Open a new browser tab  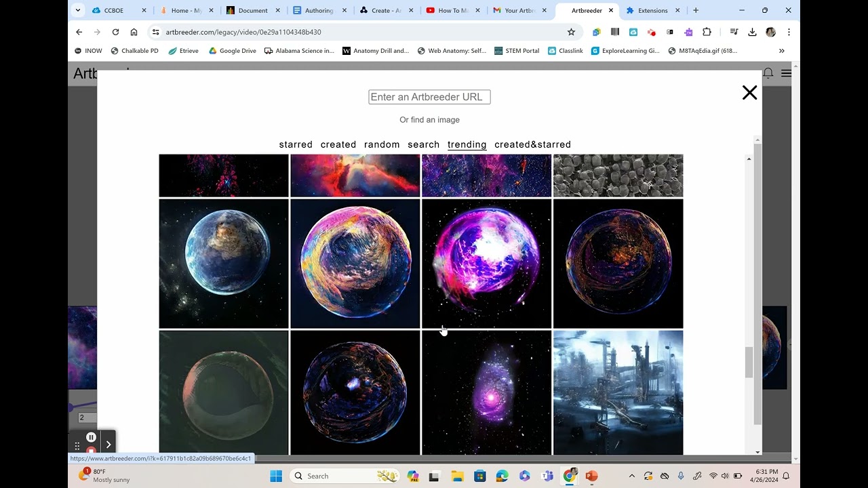pos(696,10)
